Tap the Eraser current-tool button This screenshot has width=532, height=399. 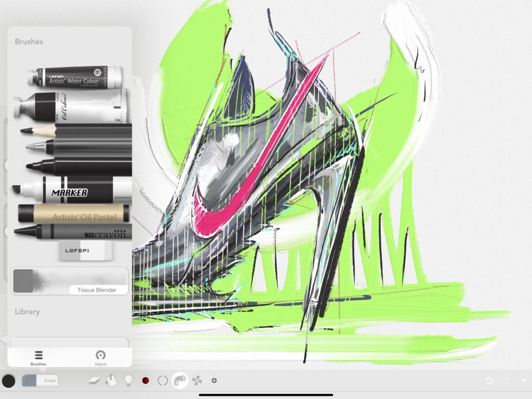click(39, 381)
